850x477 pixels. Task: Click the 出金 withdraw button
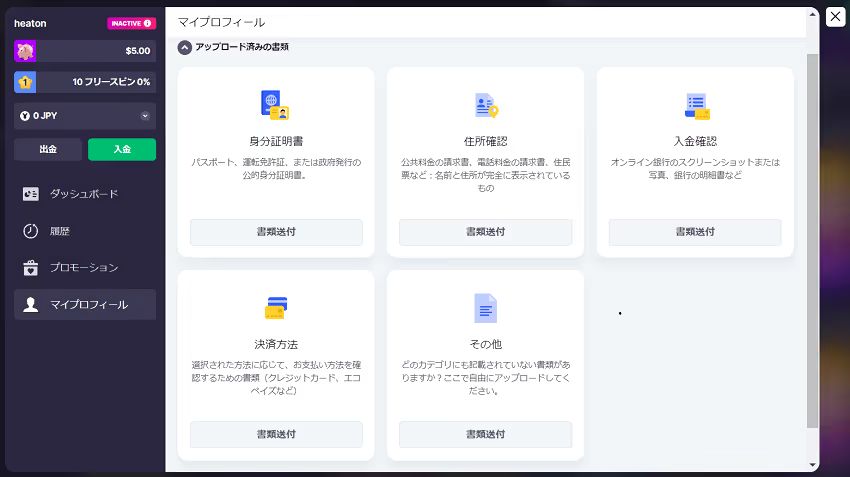[x=48, y=150]
